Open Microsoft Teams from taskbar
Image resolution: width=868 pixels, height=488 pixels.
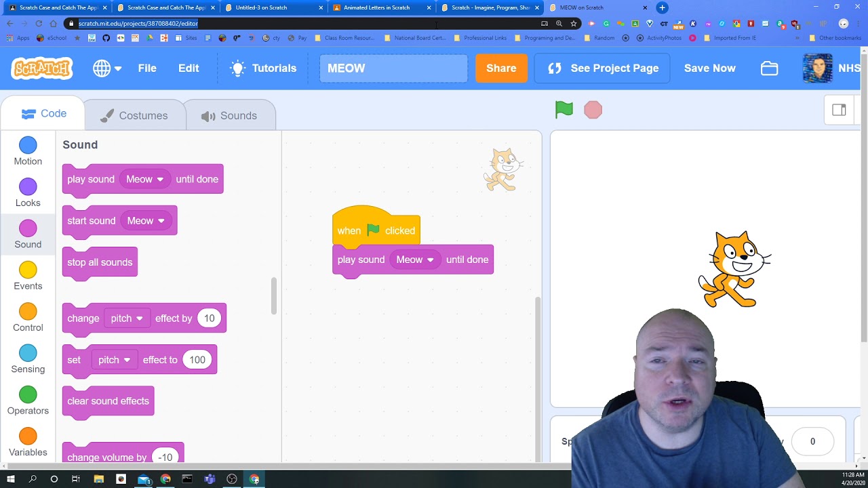click(x=210, y=479)
